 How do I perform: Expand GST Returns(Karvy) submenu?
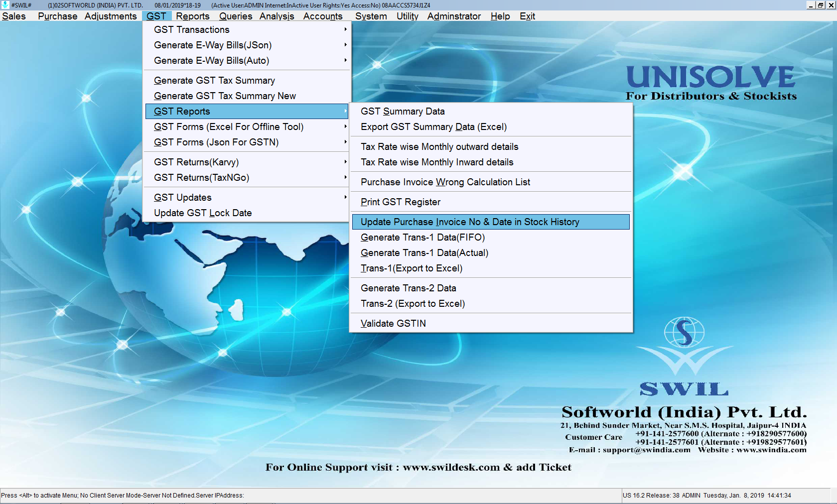pos(248,162)
